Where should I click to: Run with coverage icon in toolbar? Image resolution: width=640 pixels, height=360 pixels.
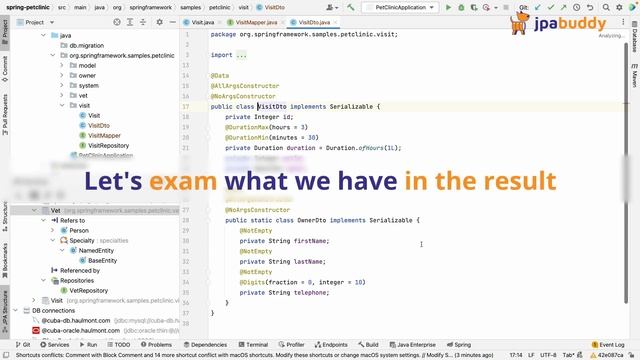pos(474,7)
